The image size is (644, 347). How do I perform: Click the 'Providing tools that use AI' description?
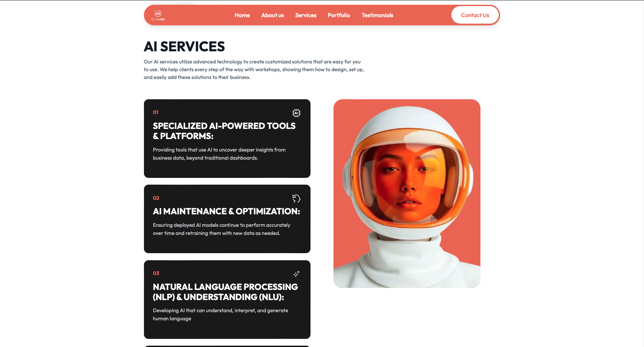(219, 154)
